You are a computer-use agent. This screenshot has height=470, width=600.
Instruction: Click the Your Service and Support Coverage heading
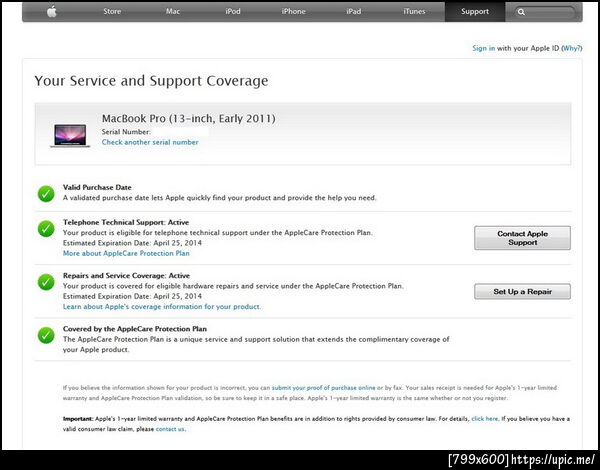point(151,81)
